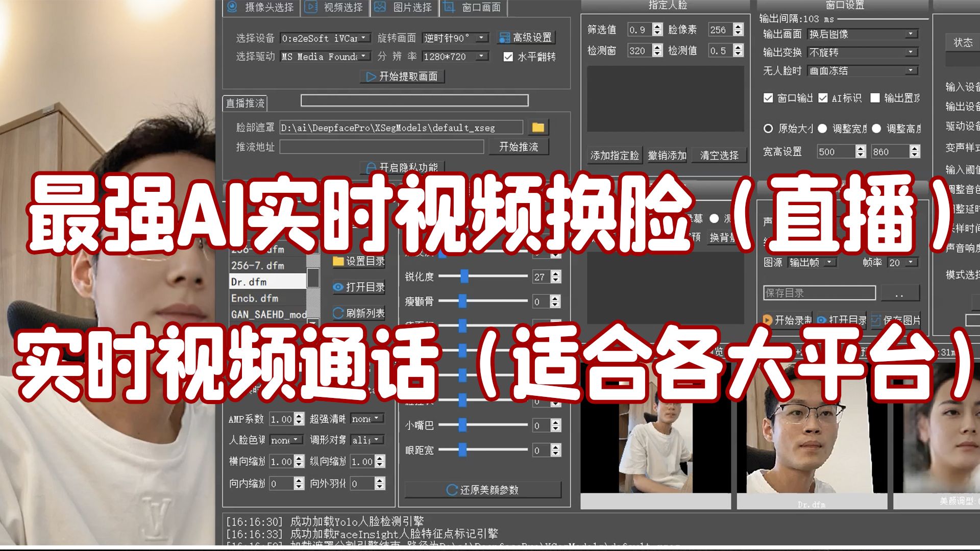Switch to the 视频选择 tab
Image resolution: width=980 pixels, height=551 pixels.
pos(335,7)
